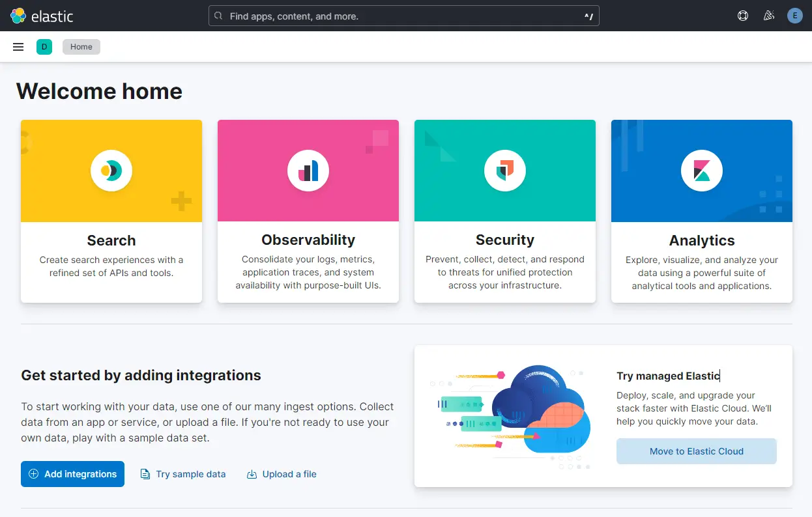
Task: Click the Search solution circular icon
Action: coord(111,171)
